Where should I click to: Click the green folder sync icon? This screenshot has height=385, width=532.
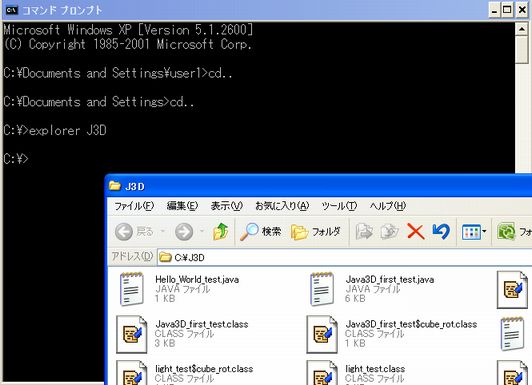click(x=506, y=232)
